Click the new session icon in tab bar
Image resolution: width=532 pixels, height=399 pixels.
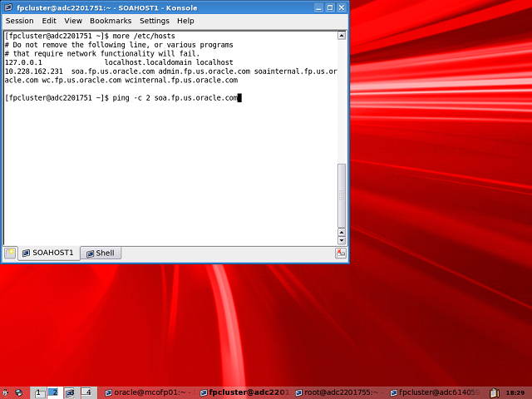[x=10, y=253]
